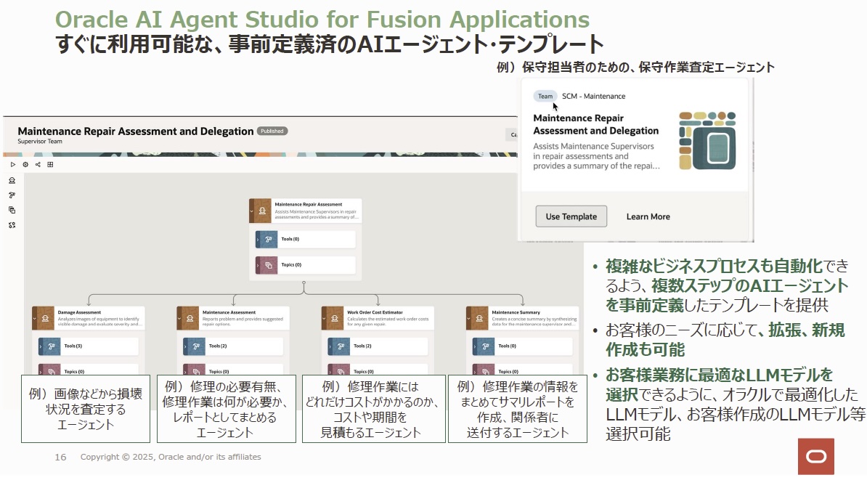This screenshot has width=867, height=504.
Task: Expand Tools (3) under Damage Assessment
Action: [41, 346]
